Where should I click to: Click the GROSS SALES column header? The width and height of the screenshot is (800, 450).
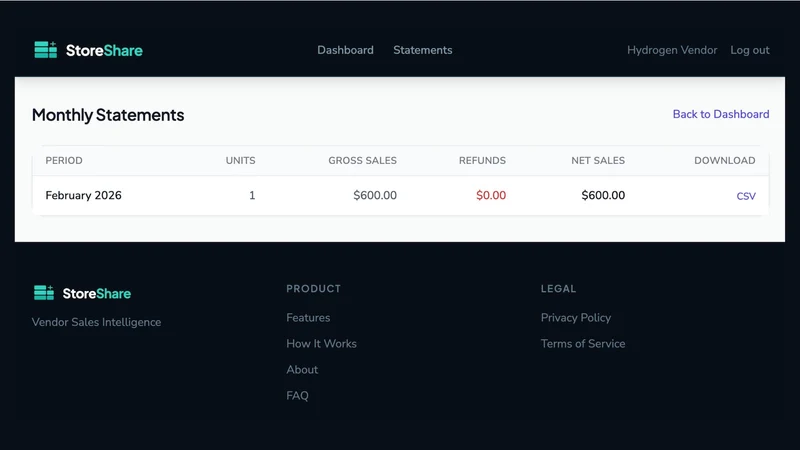pos(362,160)
